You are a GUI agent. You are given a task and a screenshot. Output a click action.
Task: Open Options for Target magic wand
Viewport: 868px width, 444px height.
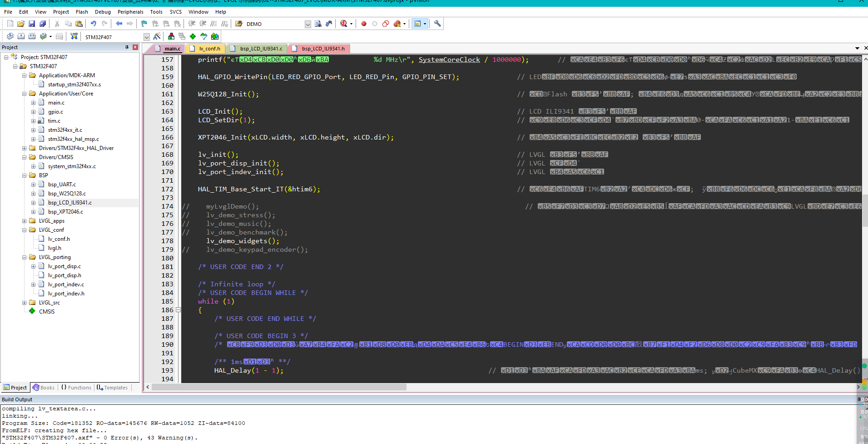(157, 36)
